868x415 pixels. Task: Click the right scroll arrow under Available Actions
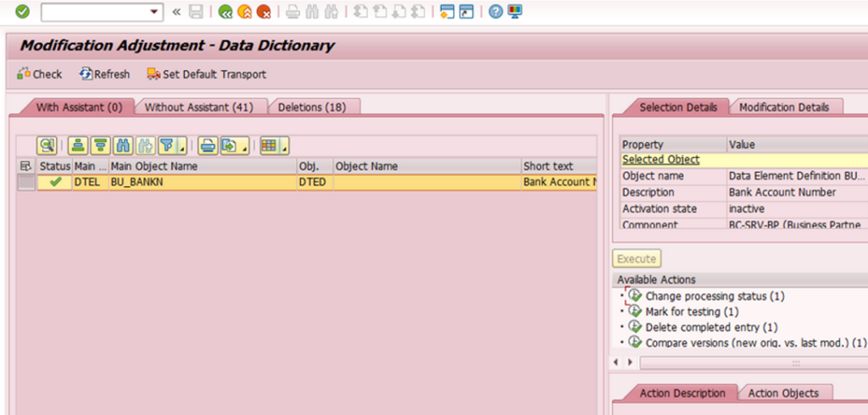pos(630,363)
